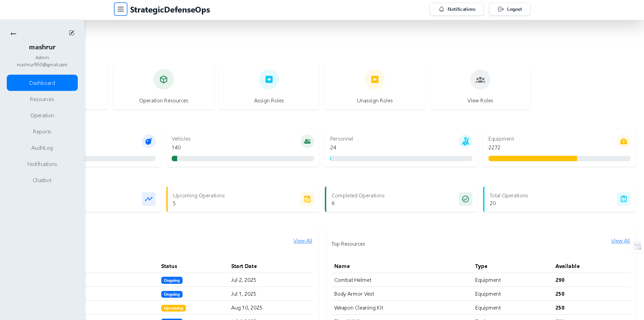Click the edit profile pencil icon
Screen dimensions: 644x320
pyautogui.click(x=72, y=33)
